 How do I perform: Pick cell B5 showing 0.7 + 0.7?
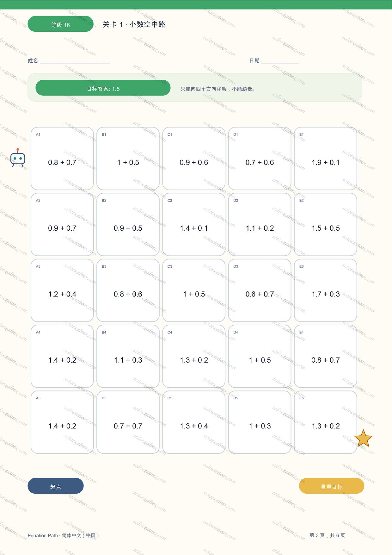(x=128, y=422)
